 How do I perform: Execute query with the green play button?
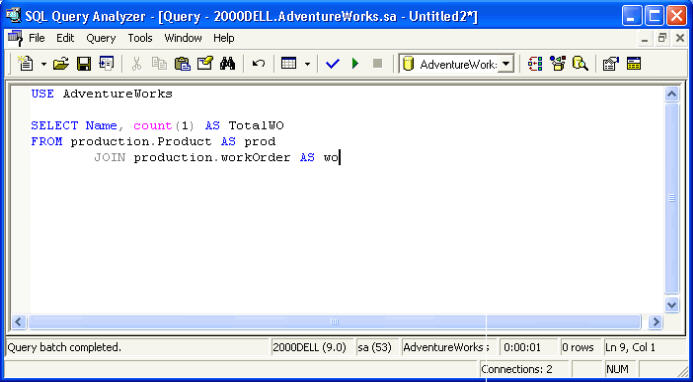coord(355,64)
